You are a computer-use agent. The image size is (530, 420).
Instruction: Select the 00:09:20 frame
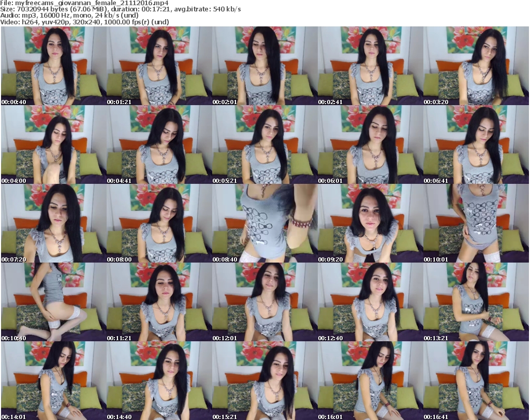[x=370, y=224]
